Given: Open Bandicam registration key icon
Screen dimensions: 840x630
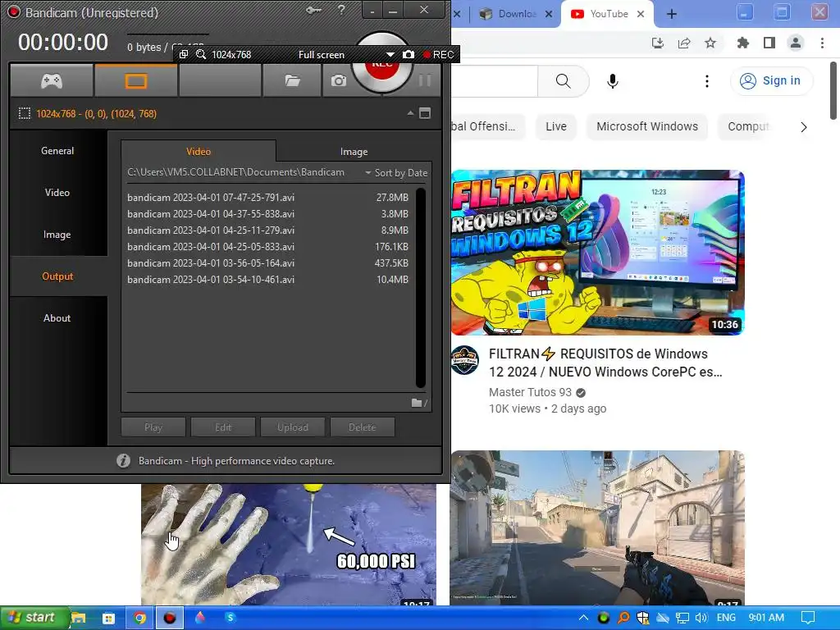Looking at the screenshot, I should 314,10.
